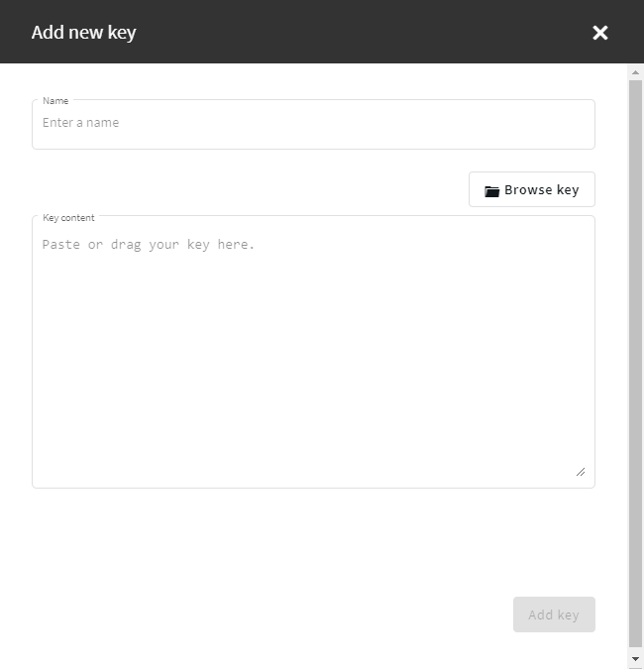Click the "Name" field label
The height and width of the screenshot is (670, 644).
pyautogui.click(x=55, y=101)
